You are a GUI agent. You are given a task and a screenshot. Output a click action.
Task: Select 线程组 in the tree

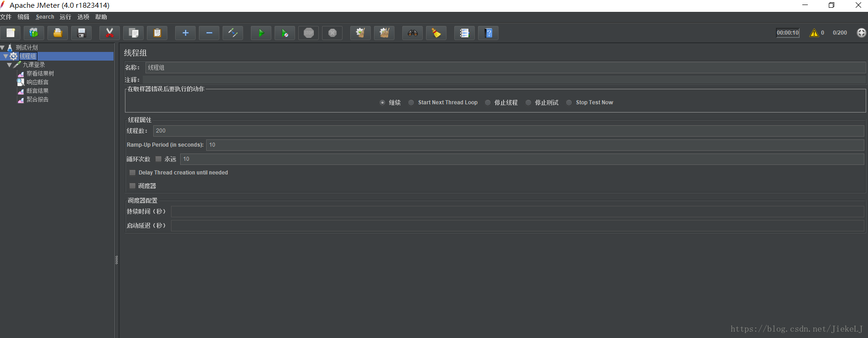point(28,56)
